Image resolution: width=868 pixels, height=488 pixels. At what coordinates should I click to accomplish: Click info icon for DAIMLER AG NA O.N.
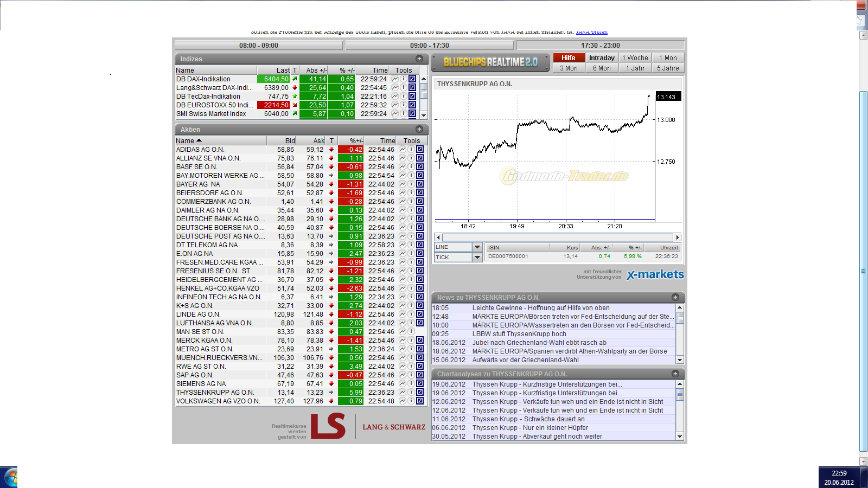(x=411, y=210)
